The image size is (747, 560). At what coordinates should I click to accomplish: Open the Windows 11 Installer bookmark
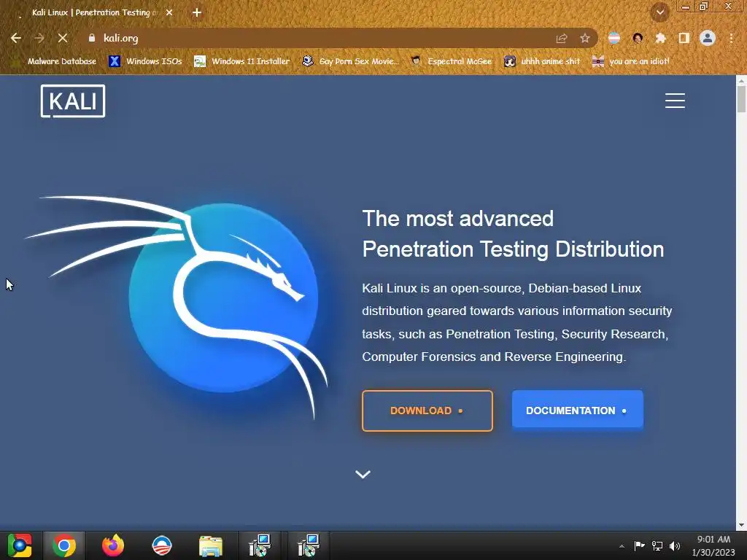point(242,61)
